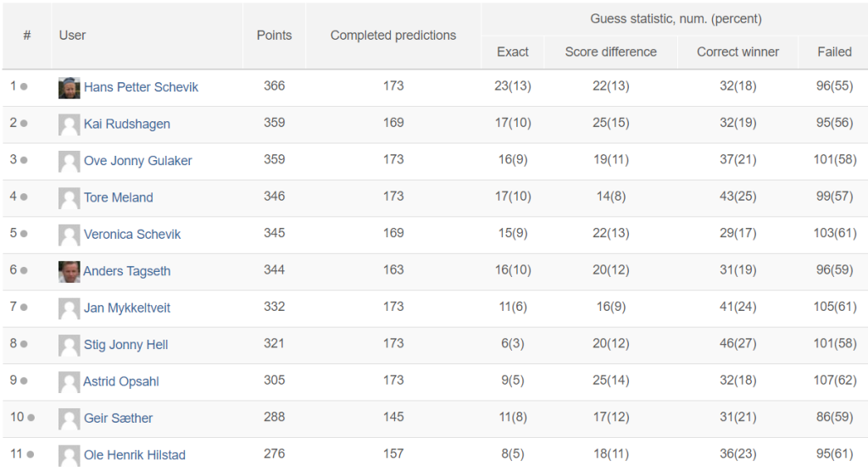This screenshot has width=868, height=471.
Task: Click the Failed column header
Action: pos(834,52)
